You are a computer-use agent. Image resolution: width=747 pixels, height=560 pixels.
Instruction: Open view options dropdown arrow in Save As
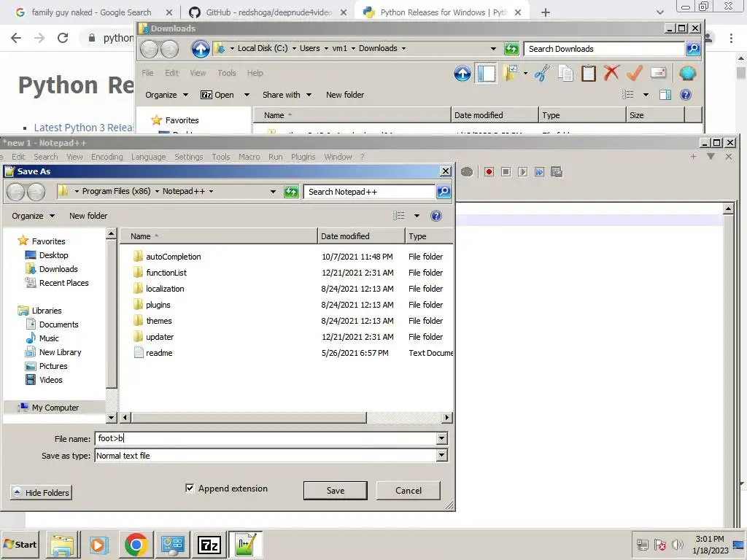417,216
